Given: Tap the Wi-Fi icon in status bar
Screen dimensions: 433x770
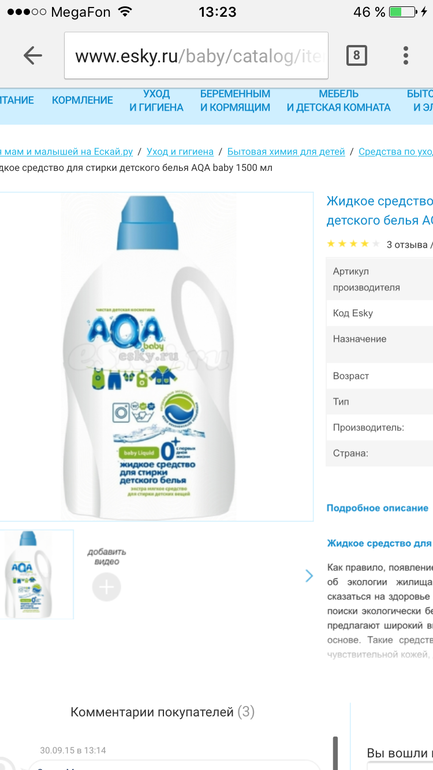Looking at the screenshot, I should [126, 12].
